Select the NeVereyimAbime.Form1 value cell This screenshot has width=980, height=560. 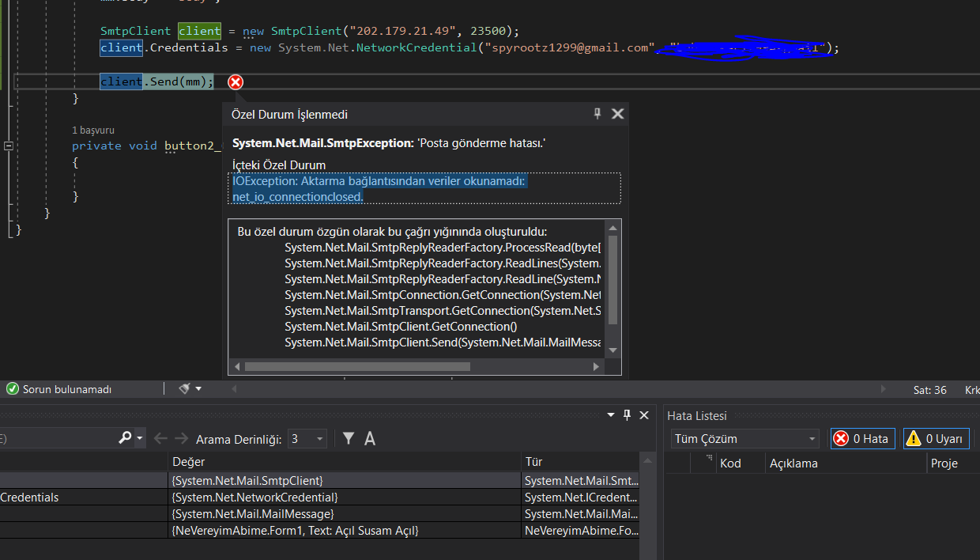click(345, 531)
